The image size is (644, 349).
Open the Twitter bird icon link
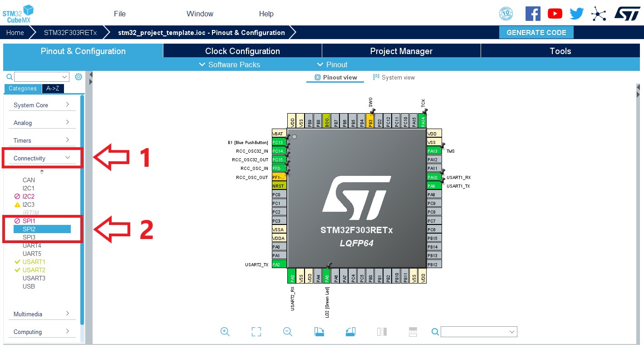576,14
